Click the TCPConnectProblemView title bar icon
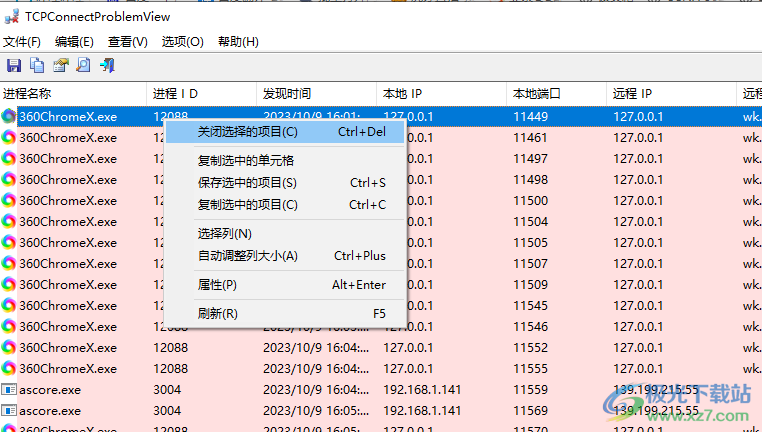The image size is (762, 432). pyautogui.click(x=12, y=17)
